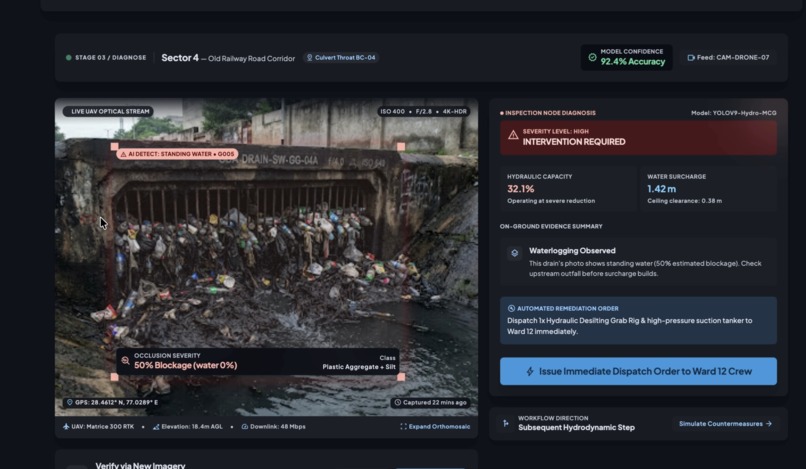The image size is (806, 469).
Task: Click the Captured 22 mins ago timestamp
Action: click(435, 403)
